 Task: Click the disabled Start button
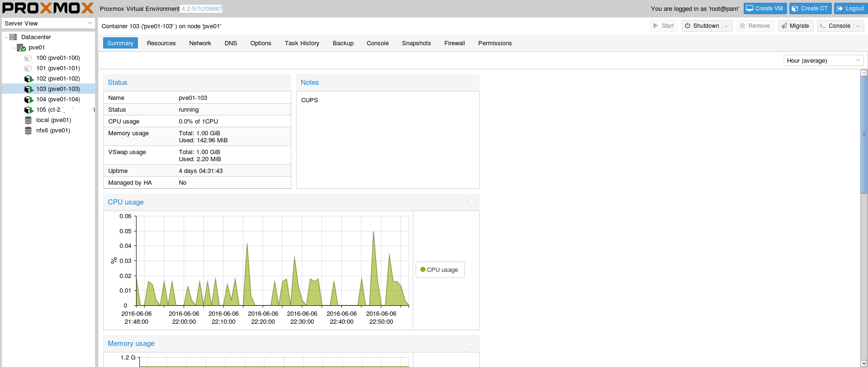click(664, 26)
